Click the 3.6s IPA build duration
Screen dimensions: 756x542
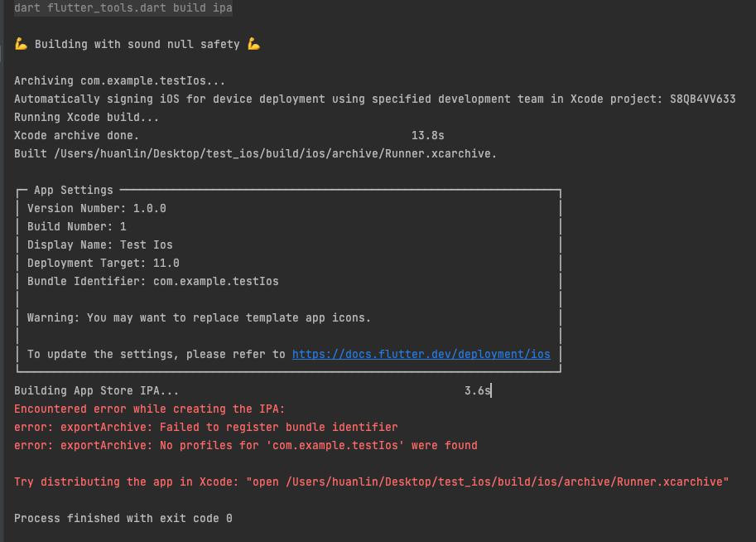[x=477, y=391]
